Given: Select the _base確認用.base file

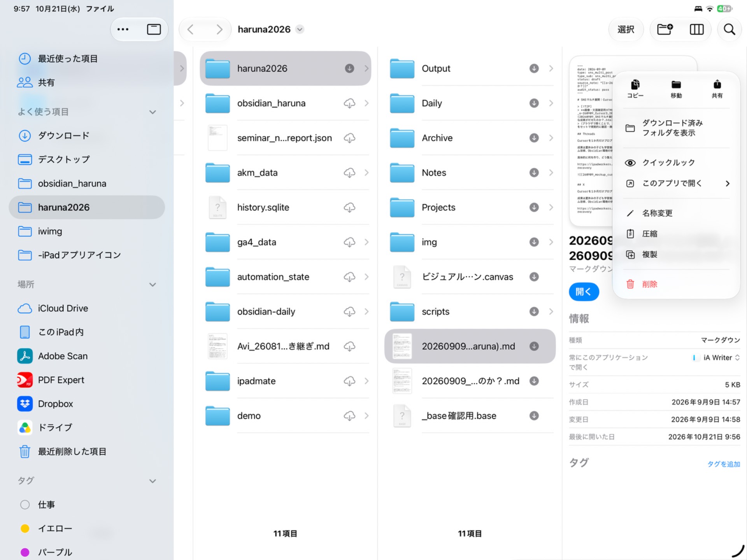Looking at the screenshot, I should (x=470, y=416).
